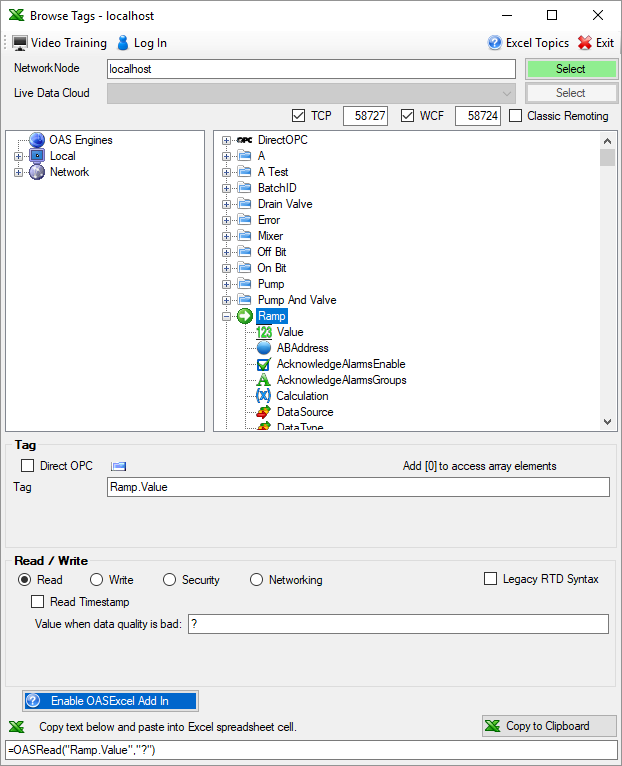Collapse the Ramp tag node
The width and height of the screenshot is (622, 766).
pyautogui.click(x=227, y=316)
